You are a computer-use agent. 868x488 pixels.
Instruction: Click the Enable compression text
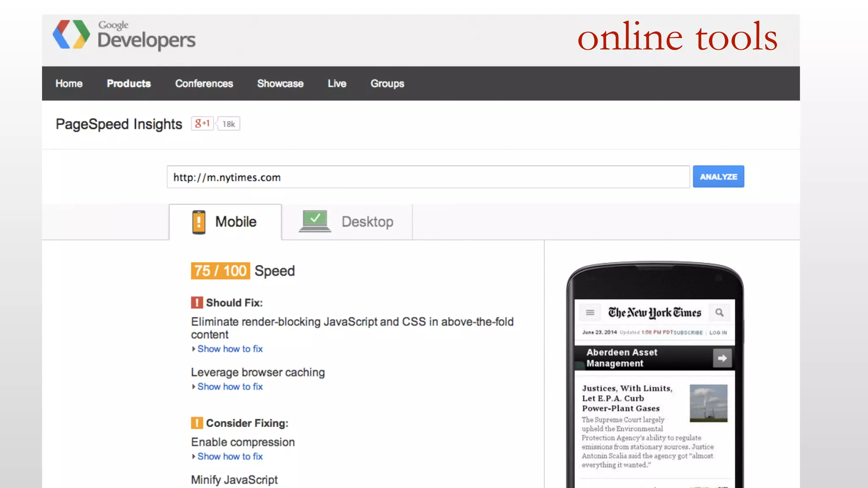pos(243,442)
